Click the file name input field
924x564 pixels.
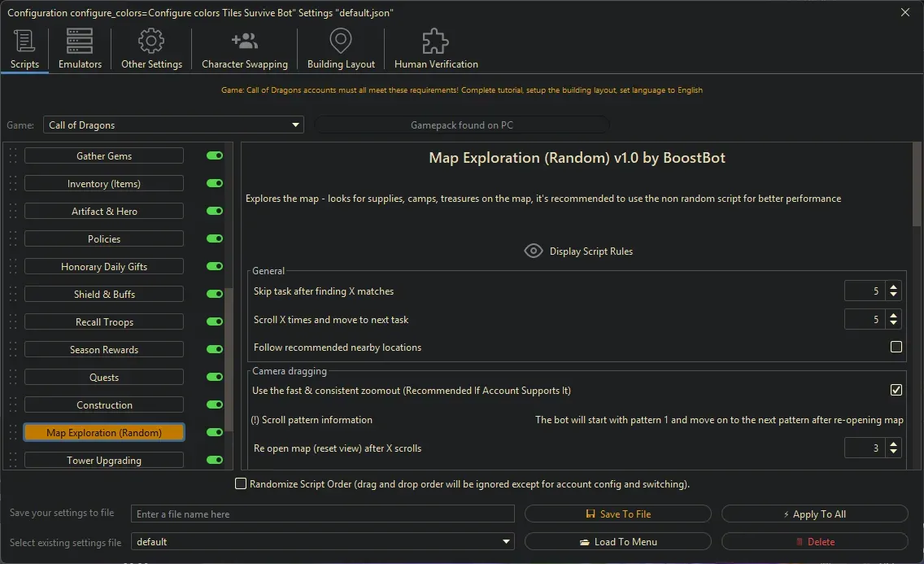pos(323,514)
